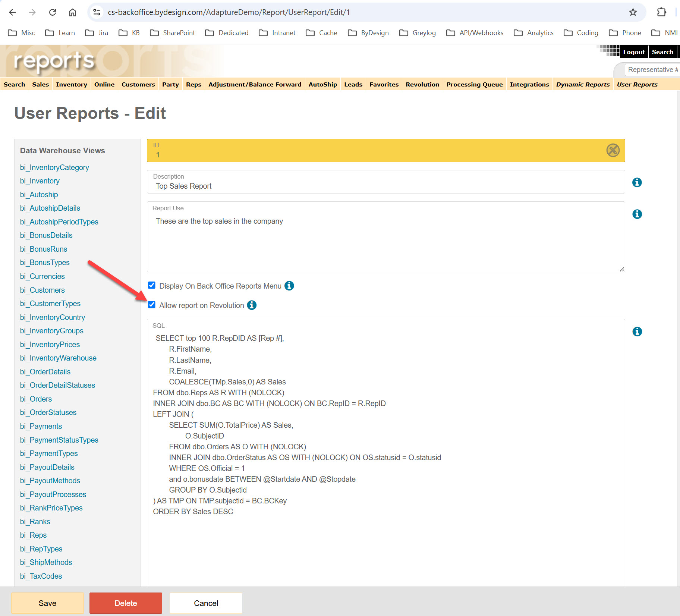Screen dimensions: 680x616
Task: Click the browser home icon
Action: [x=72, y=12]
